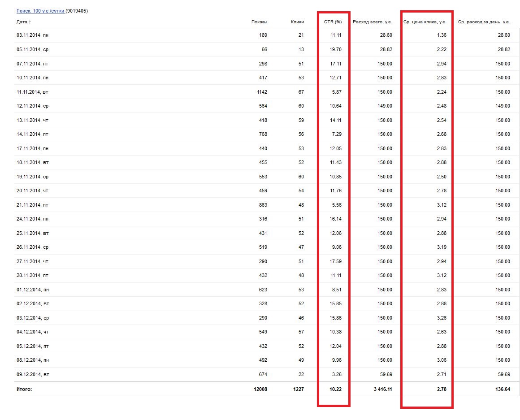
Task: Click impressions value 66 for 05.11.2014
Action: (264, 49)
